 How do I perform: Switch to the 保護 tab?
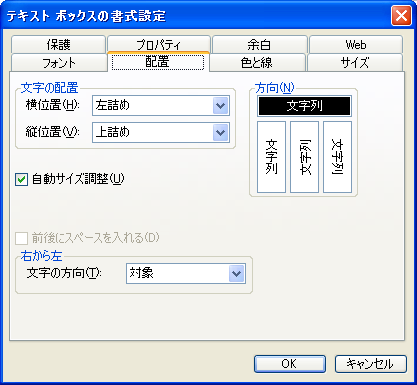tap(58, 44)
